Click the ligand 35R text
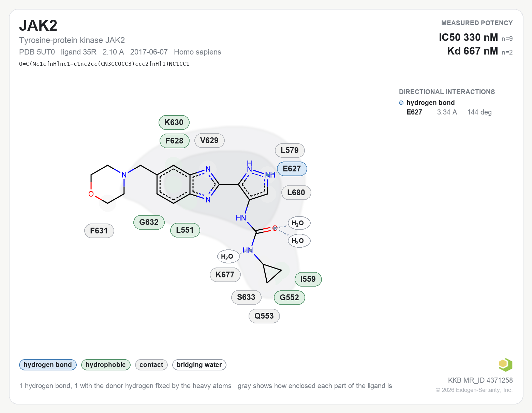Image resolution: width=532 pixels, height=413 pixels. (x=79, y=52)
